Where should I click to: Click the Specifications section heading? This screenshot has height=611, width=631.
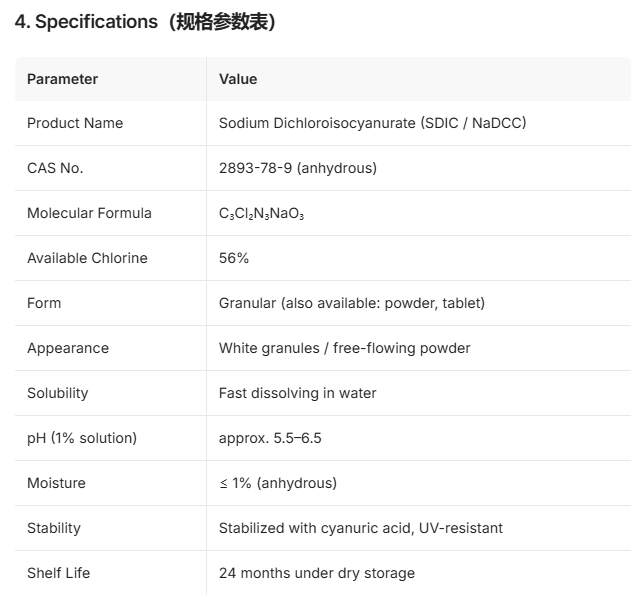coord(145,22)
